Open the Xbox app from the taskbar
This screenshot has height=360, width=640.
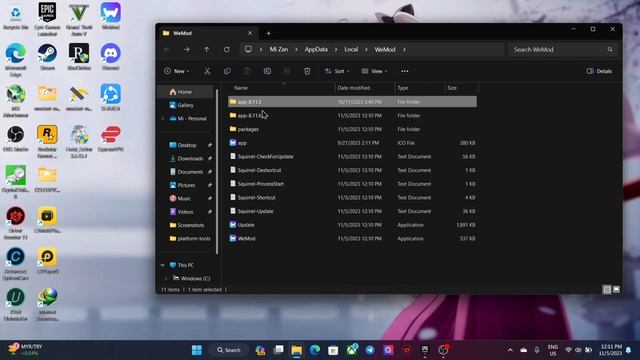[x=352, y=350]
